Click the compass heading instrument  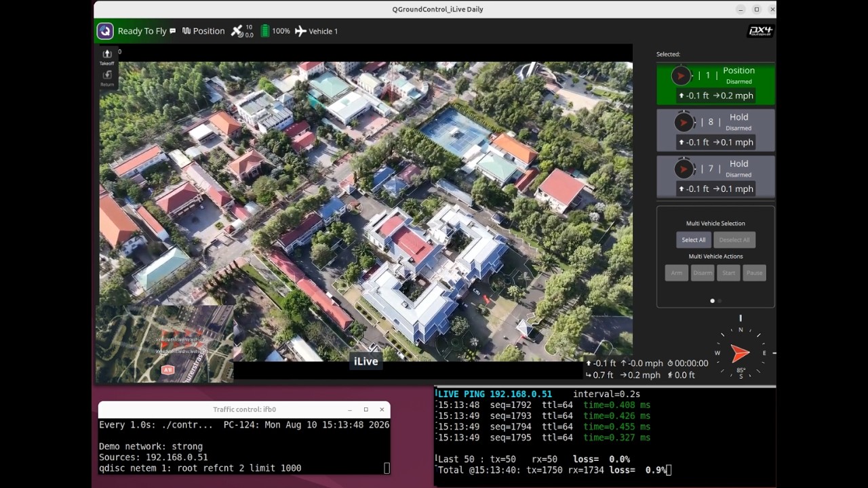tap(741, 353)
